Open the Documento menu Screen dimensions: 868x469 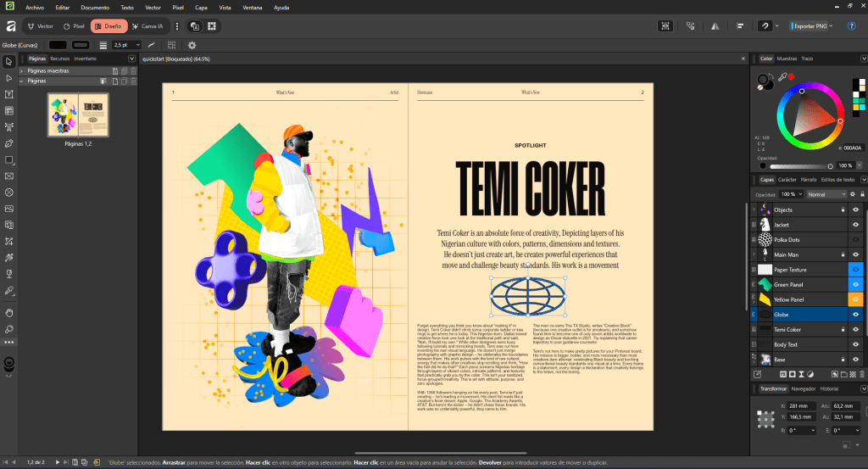pyautogui.click(x=94, y=7)
